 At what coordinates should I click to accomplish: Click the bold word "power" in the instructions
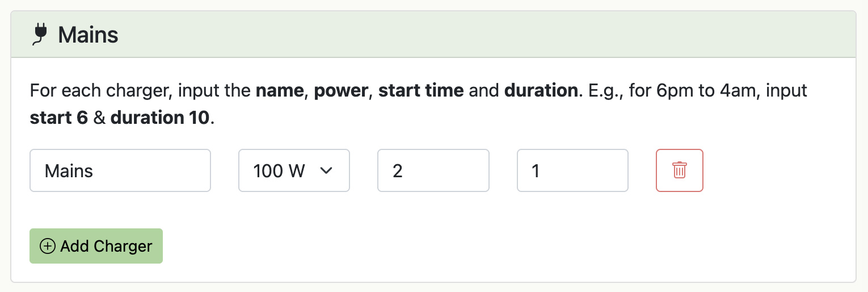tap(341, 90)
